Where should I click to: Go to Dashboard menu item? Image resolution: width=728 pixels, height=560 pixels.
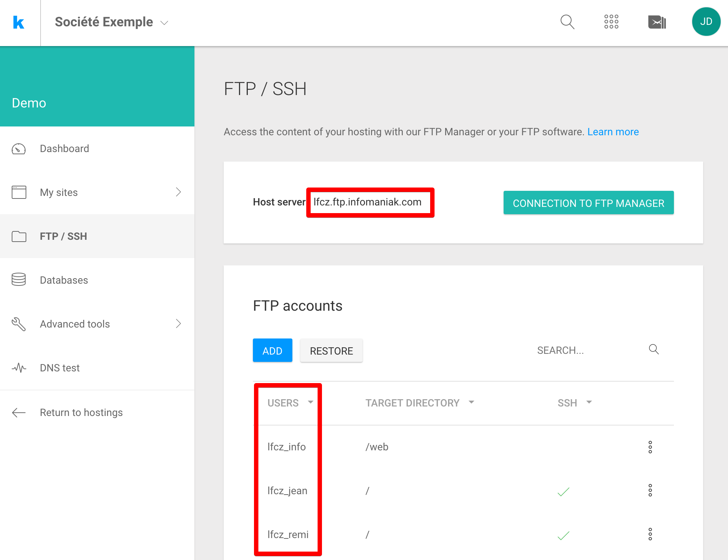tap(97, 149)
